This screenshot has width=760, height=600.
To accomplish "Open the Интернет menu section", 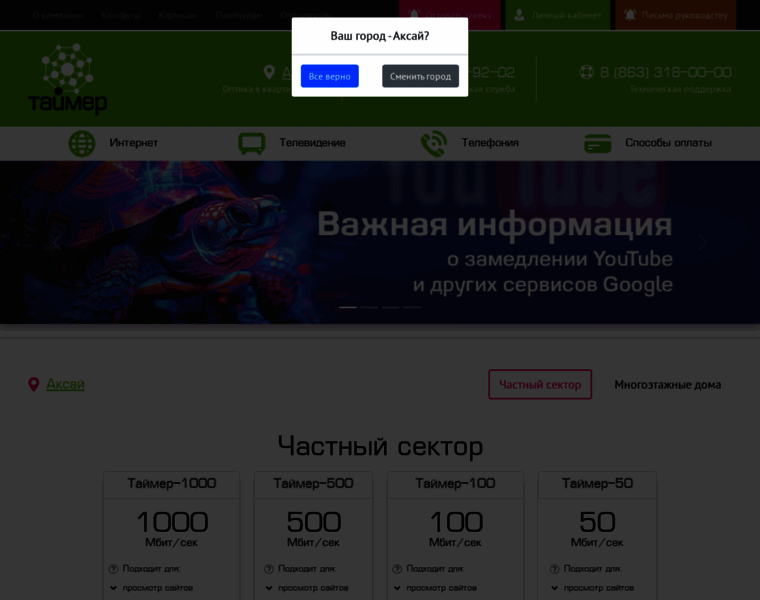I will tap(133, 142).
